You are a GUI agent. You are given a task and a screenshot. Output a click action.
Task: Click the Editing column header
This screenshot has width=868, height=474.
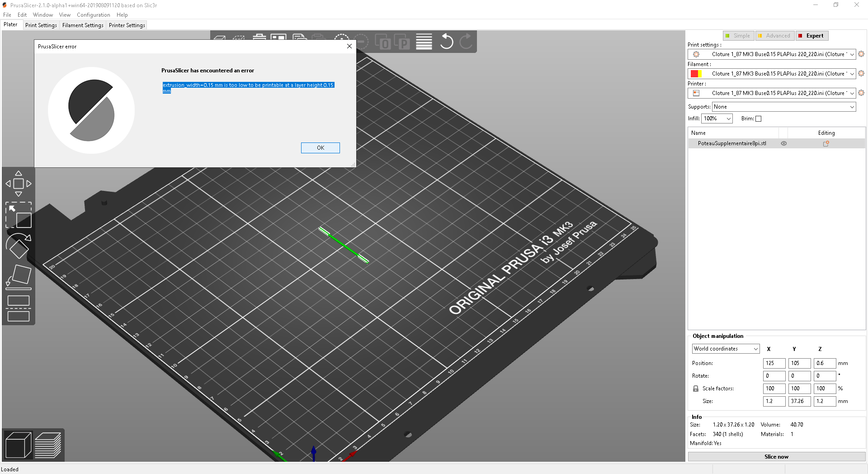pos(826,133)
